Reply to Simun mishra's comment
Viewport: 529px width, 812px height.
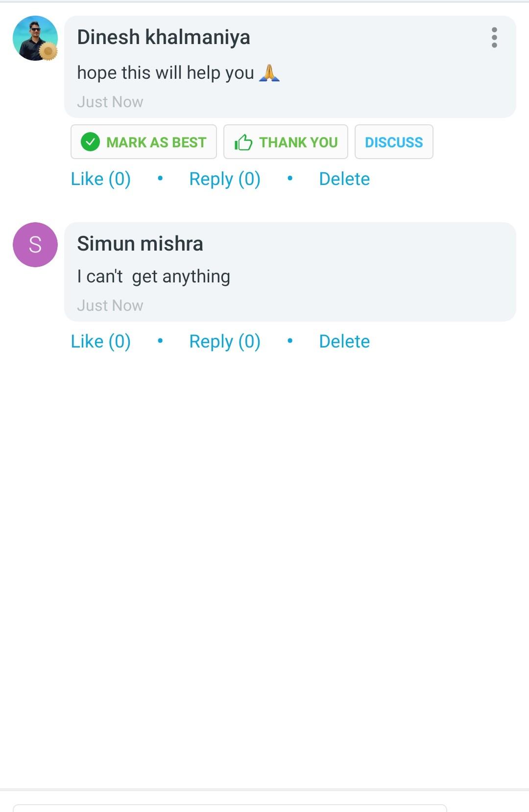point(224,341)
